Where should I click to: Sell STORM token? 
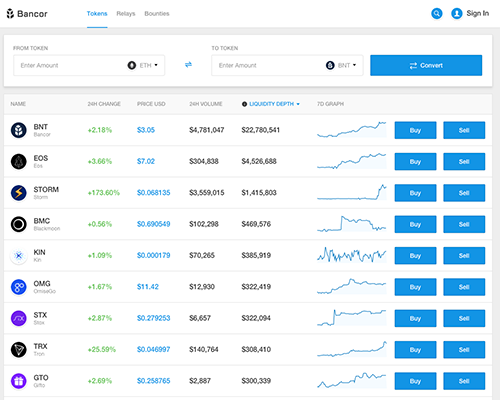[464, 193]
